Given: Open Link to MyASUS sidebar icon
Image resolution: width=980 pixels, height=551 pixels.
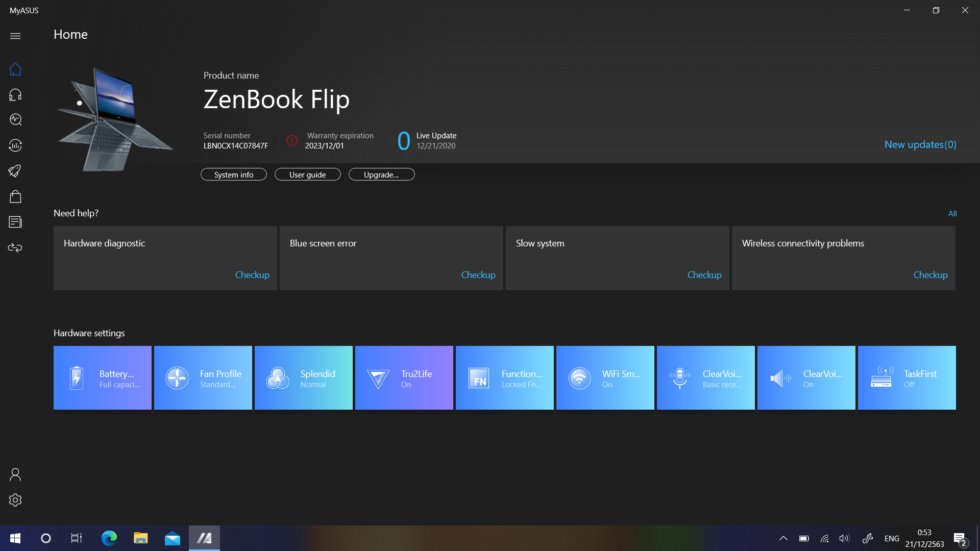Looking at the screenshot, I should click(15, 247).
